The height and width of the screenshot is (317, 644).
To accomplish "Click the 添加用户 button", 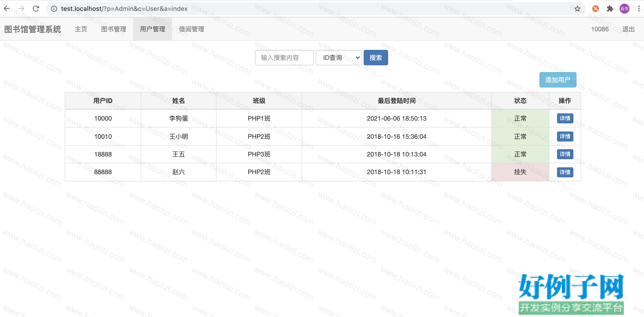I will 558,80.
